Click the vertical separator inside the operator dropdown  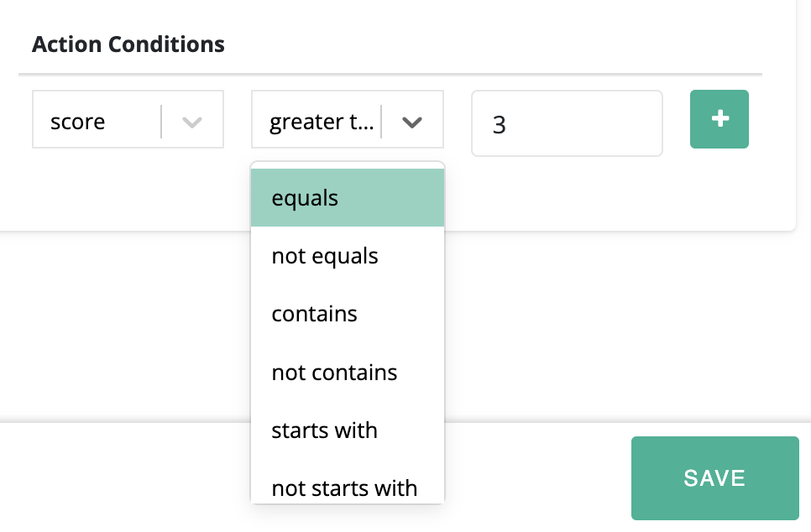(381, 122)
